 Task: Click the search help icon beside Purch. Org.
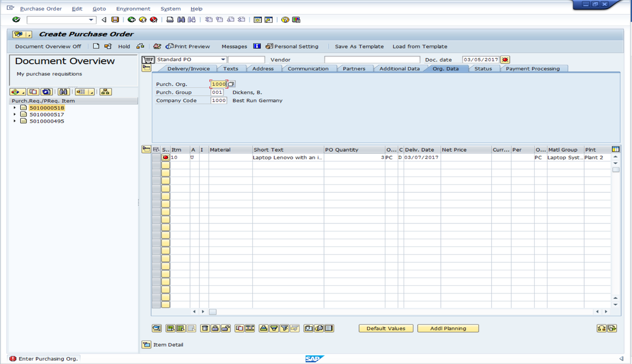[x=231, y=84]
